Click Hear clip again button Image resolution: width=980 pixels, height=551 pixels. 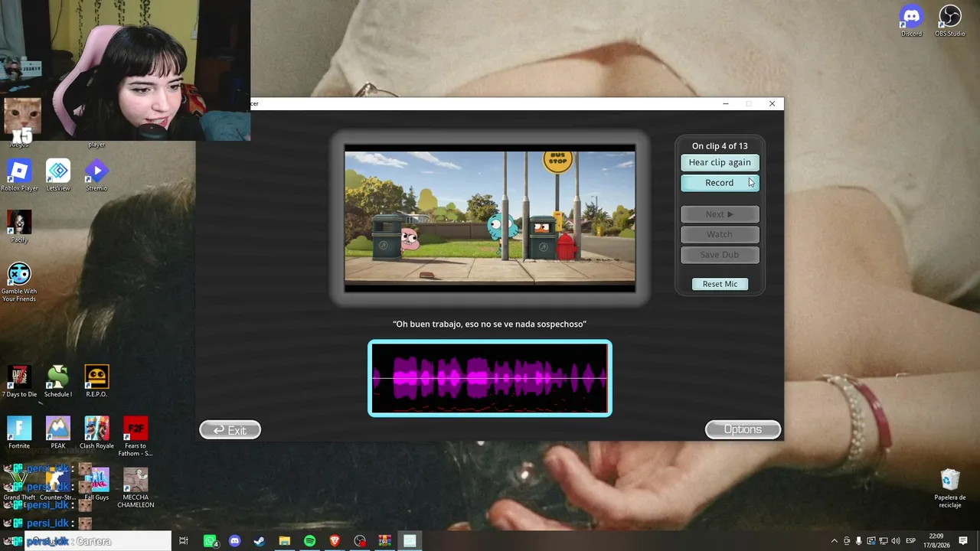point(720,162)
